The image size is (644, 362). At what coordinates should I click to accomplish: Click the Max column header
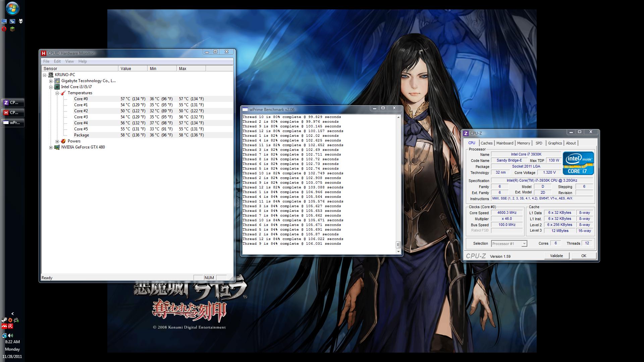(x=191, y=68)
